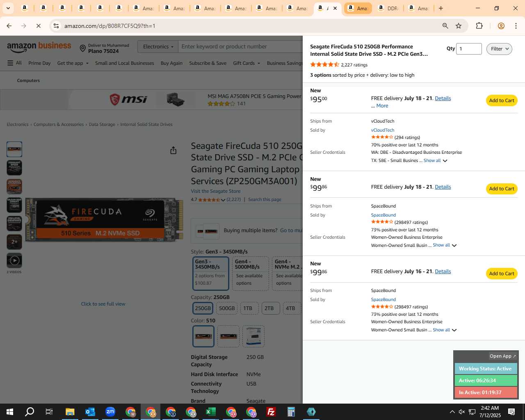Select 250GB capacity option
The height and width of the screenshot is (420, 525).
[x=203, y=308]
